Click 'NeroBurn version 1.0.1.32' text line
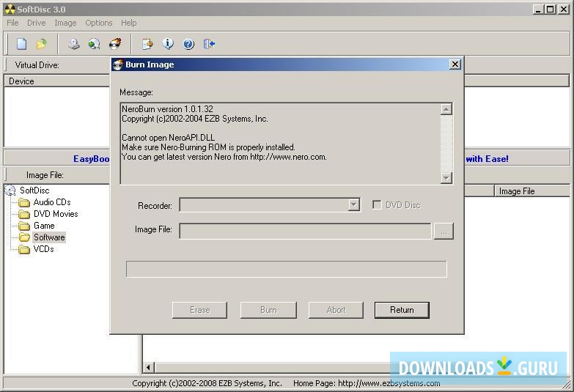The height and width of the screenshot is (392, 574). click(x=167, y=109)
